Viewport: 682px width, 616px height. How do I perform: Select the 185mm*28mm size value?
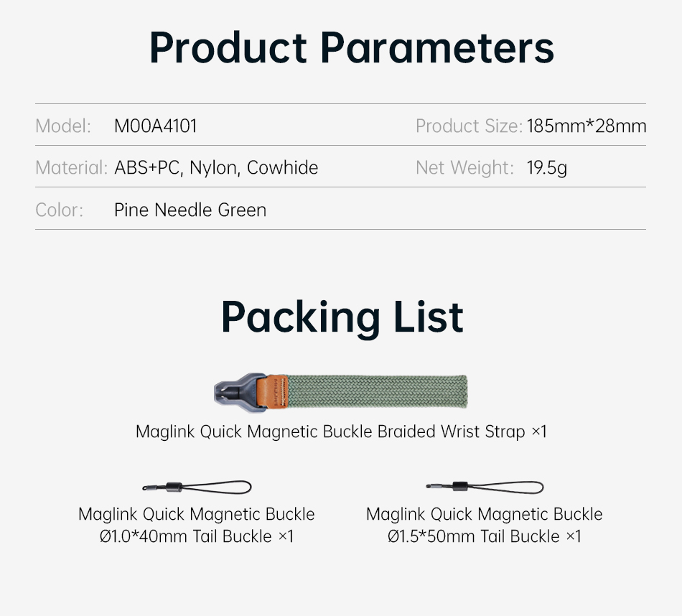(x=587, y=126)
